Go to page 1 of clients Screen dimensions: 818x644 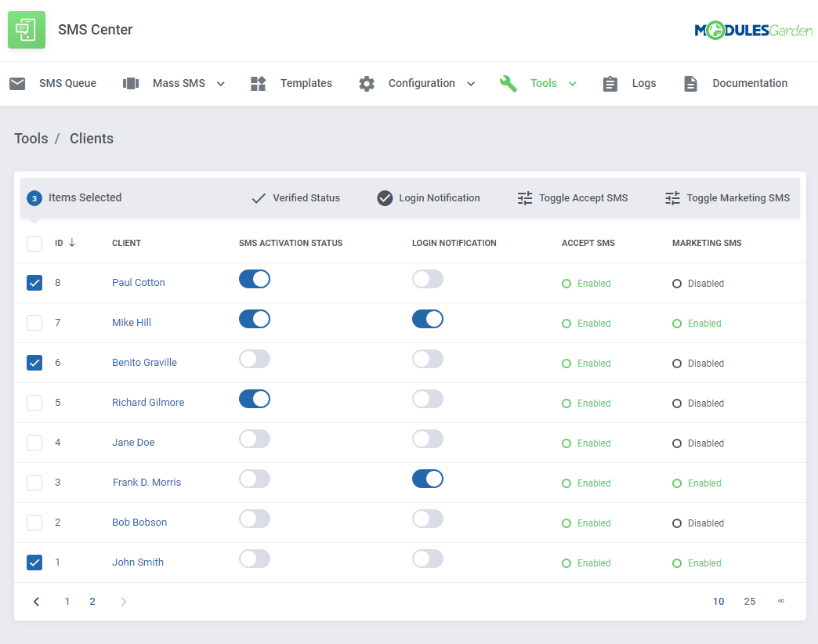pyautogui.click(x=67, y=601)
